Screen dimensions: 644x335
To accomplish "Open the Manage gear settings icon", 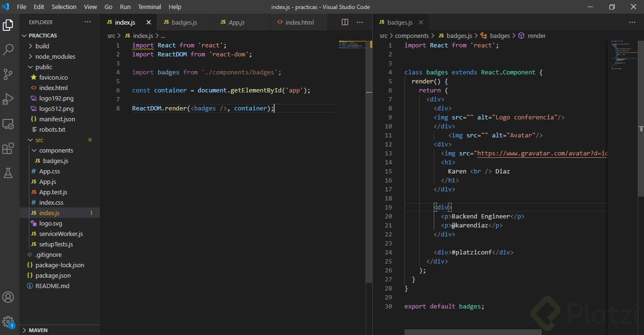I will pyautogui.click(x=8, y=321).
